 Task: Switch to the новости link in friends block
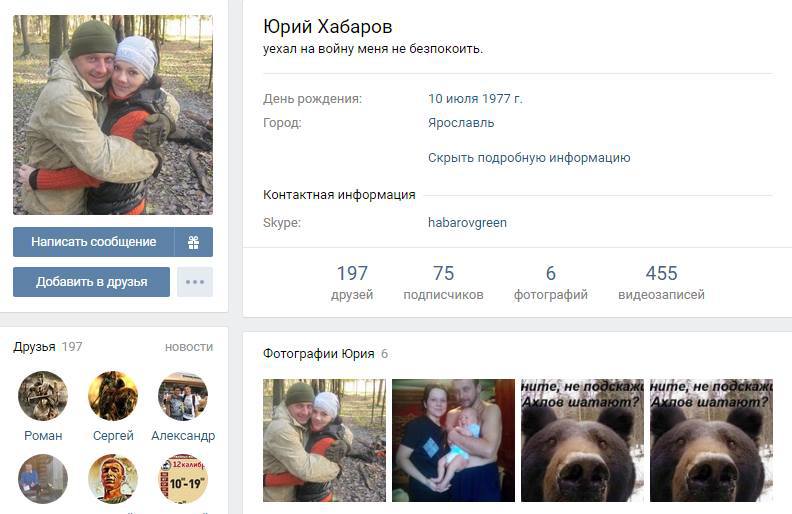point(189,347)
